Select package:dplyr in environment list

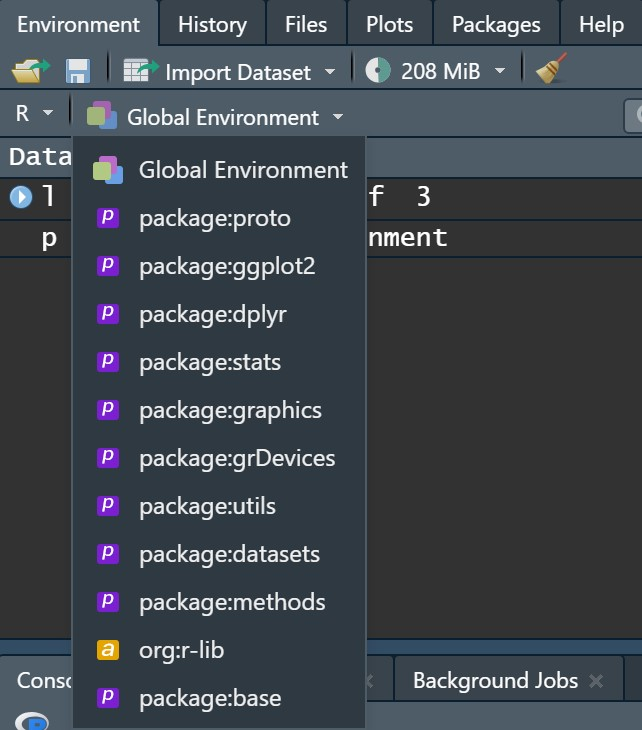[x=219, y=314]
